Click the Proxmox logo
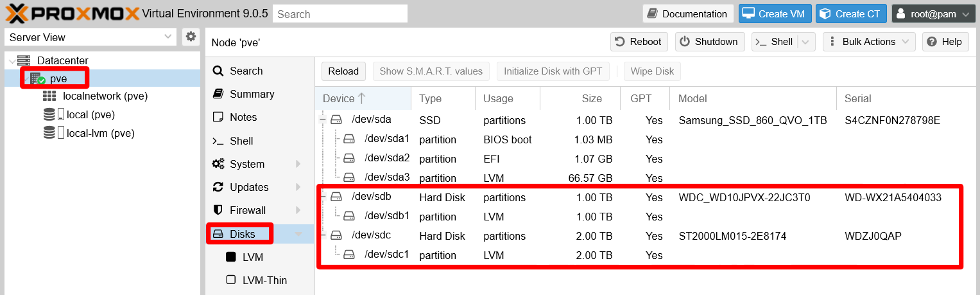 click(72, 13)
